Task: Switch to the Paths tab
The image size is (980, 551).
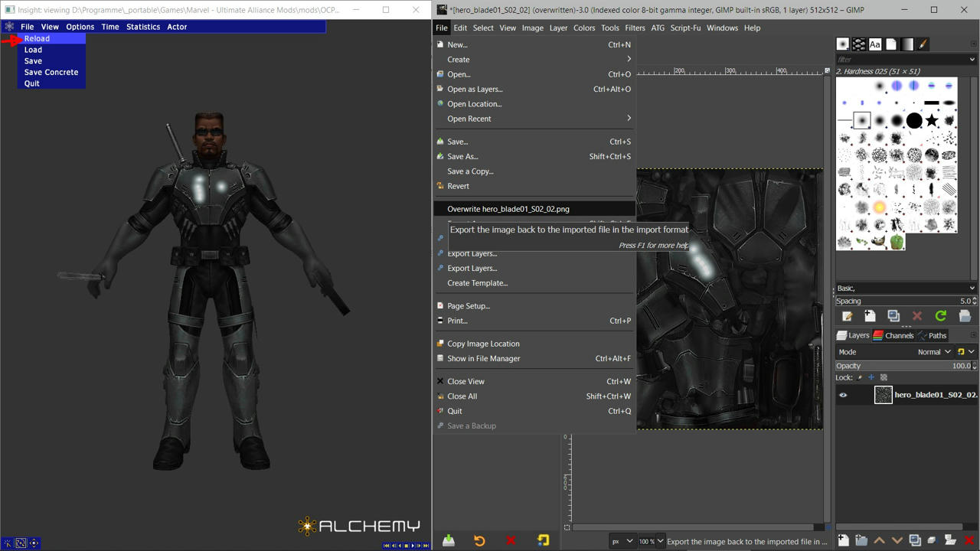Action: [x=932, y=335]
